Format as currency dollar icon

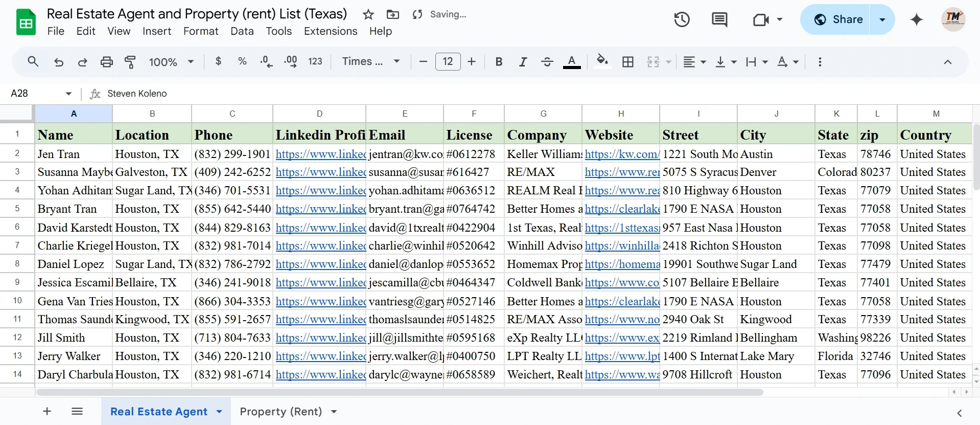click(x=219, y=61)
